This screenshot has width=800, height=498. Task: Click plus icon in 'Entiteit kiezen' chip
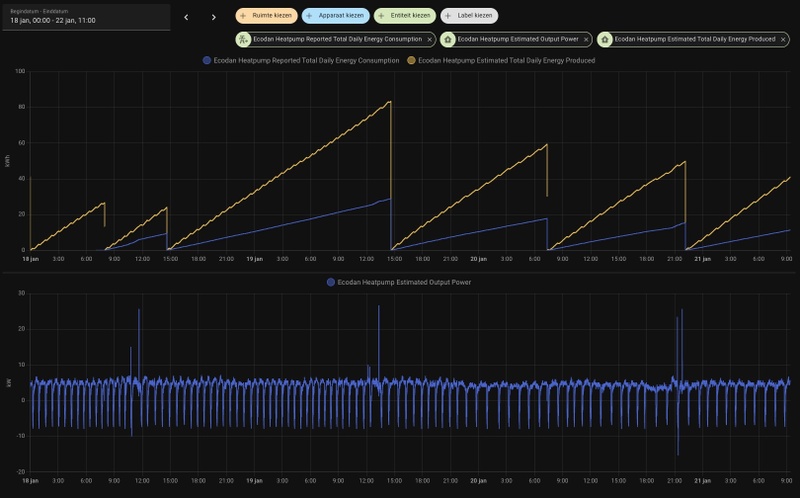coord(382,16)
